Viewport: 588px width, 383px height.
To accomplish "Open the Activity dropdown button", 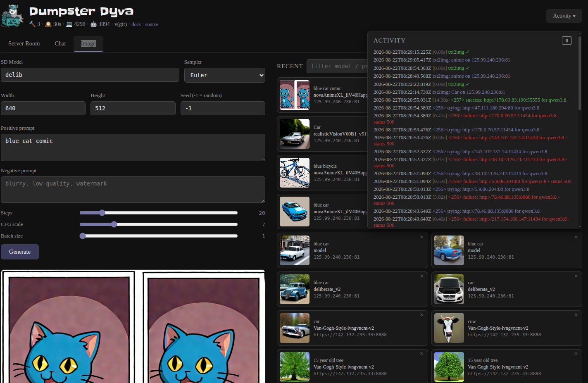I will tap(564, 16).
